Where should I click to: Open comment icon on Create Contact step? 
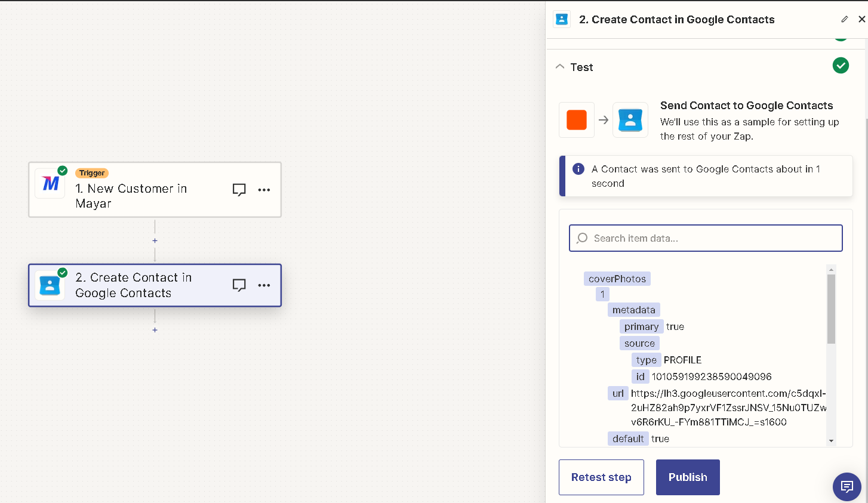239,285
